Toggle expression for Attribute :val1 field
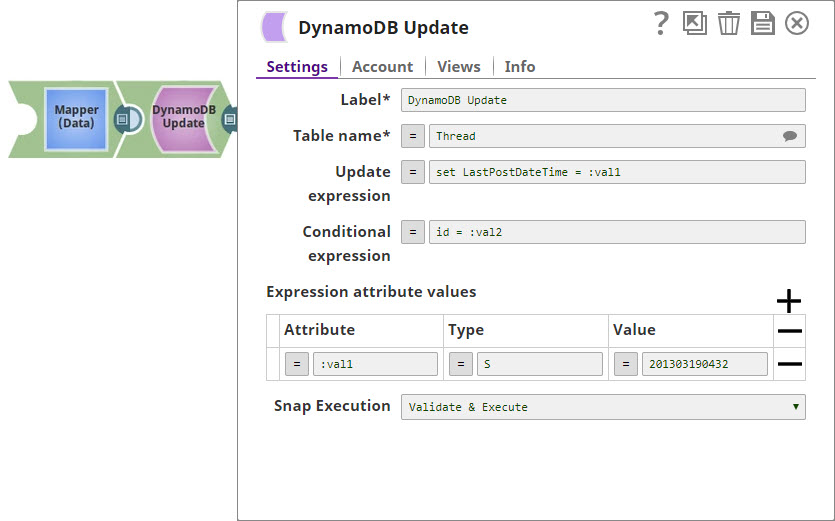Viewport: 835px width, 521px height. 297,364
